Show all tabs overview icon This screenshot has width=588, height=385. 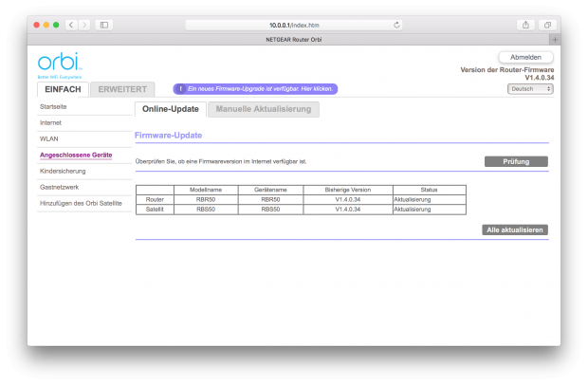tap(547, 25)
